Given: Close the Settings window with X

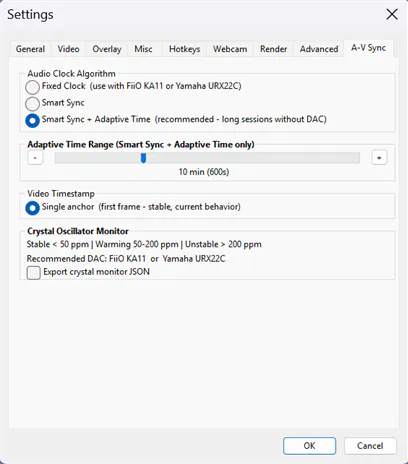Looking at the screenshot, I should (x=392, y=14).
